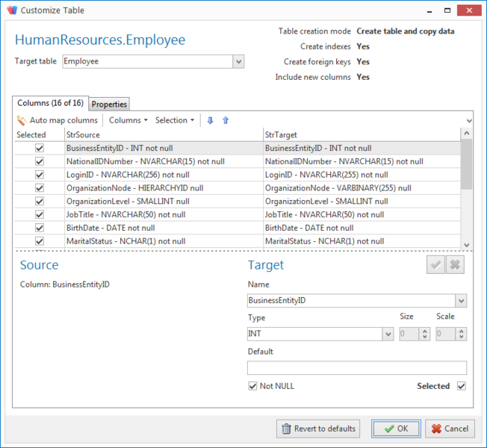
Task: Open the Selection toolbar dropdown
Action: pyautogui.click(x=175, y=120)
